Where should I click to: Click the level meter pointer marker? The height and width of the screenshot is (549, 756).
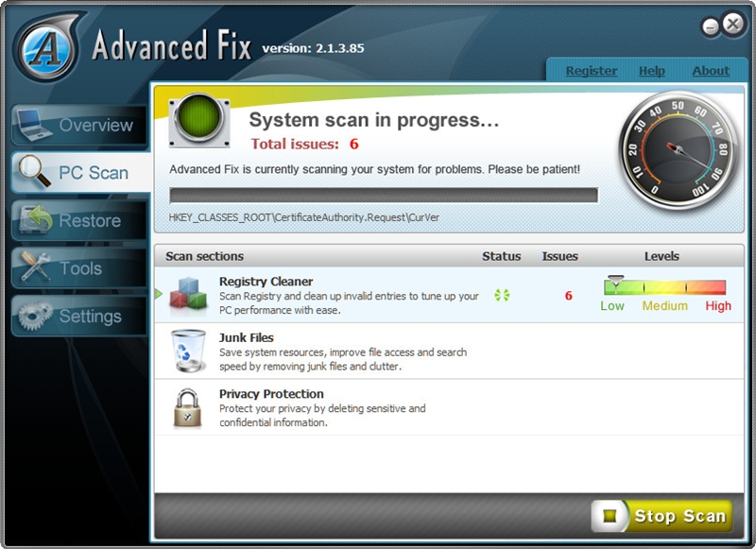pos(616,281)
